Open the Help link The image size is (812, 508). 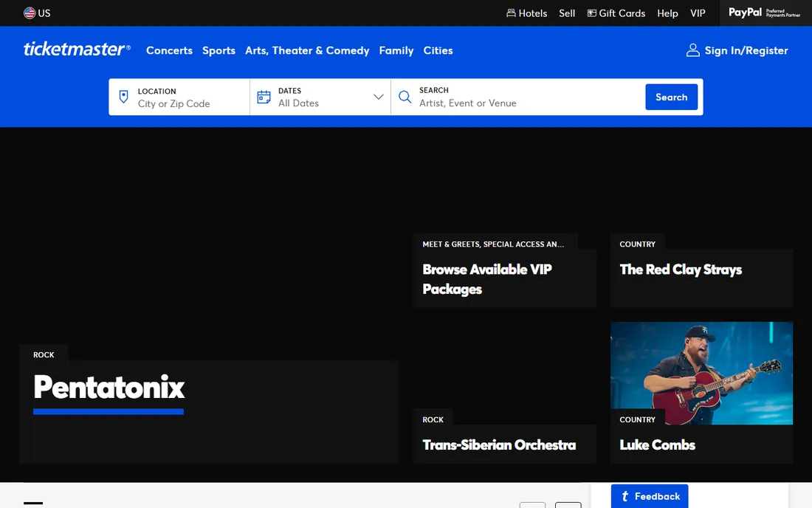(x=667, y=13)
